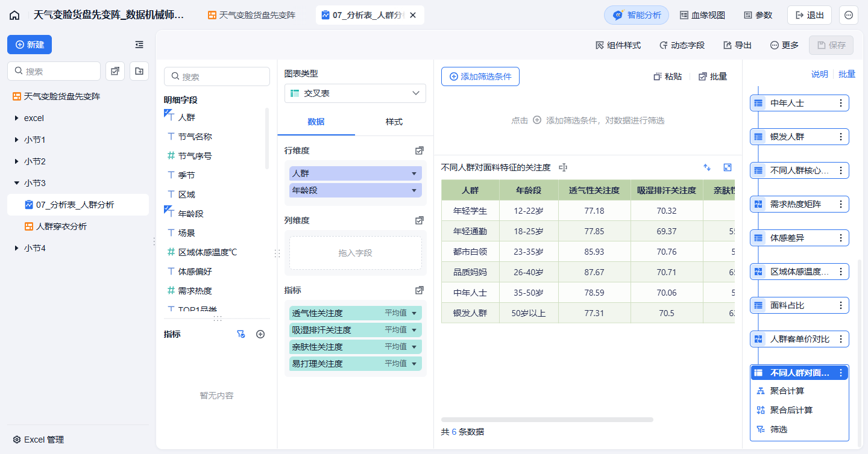Click the table's horizontal scrollbar
868x454 pixels.
(547, 419)
